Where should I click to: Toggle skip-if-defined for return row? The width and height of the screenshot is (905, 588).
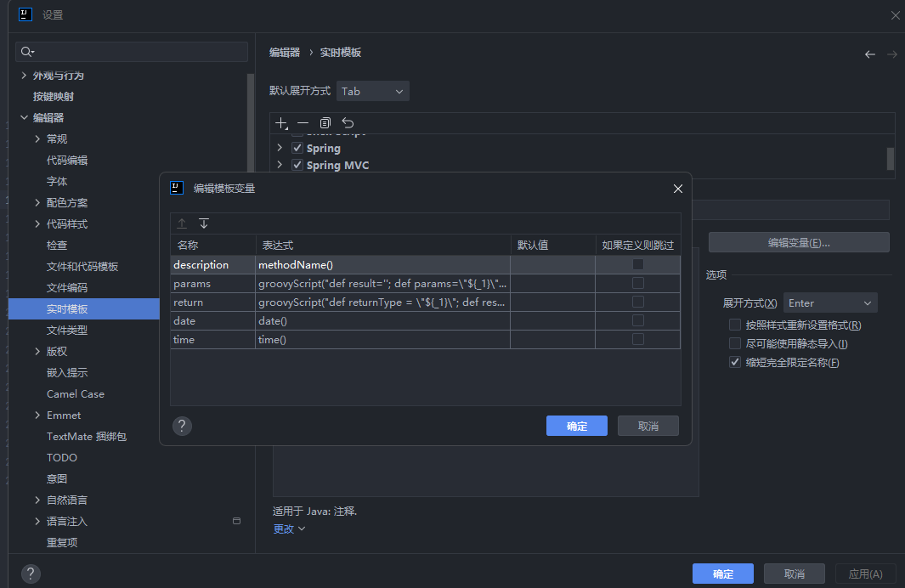click(638, 302)
